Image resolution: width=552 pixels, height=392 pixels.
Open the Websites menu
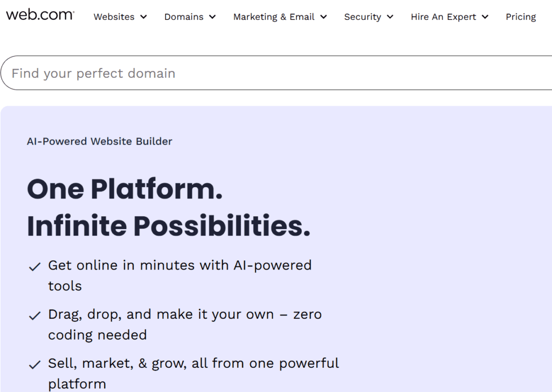(114, 17)
